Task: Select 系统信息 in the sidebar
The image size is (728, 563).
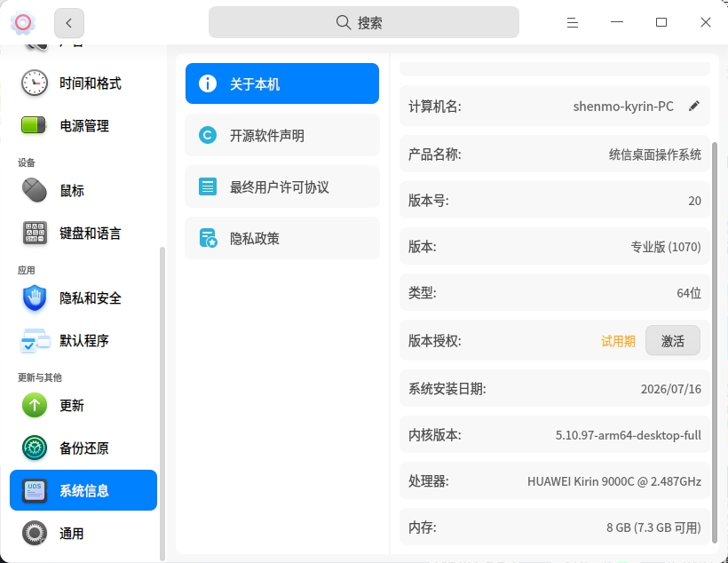Action: coord(83,490)
